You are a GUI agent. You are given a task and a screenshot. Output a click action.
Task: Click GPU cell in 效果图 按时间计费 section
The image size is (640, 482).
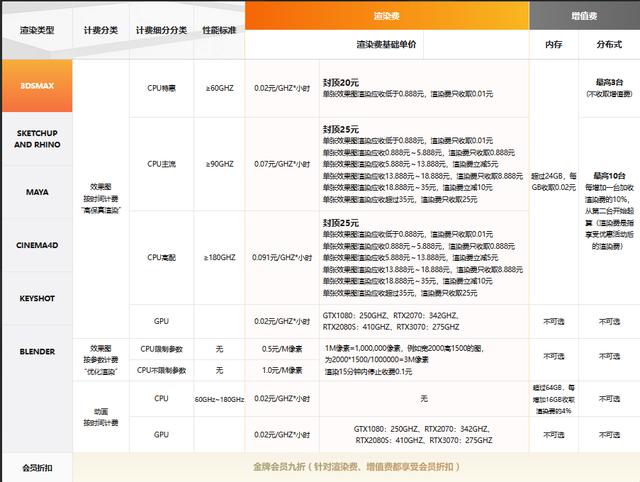161,321
